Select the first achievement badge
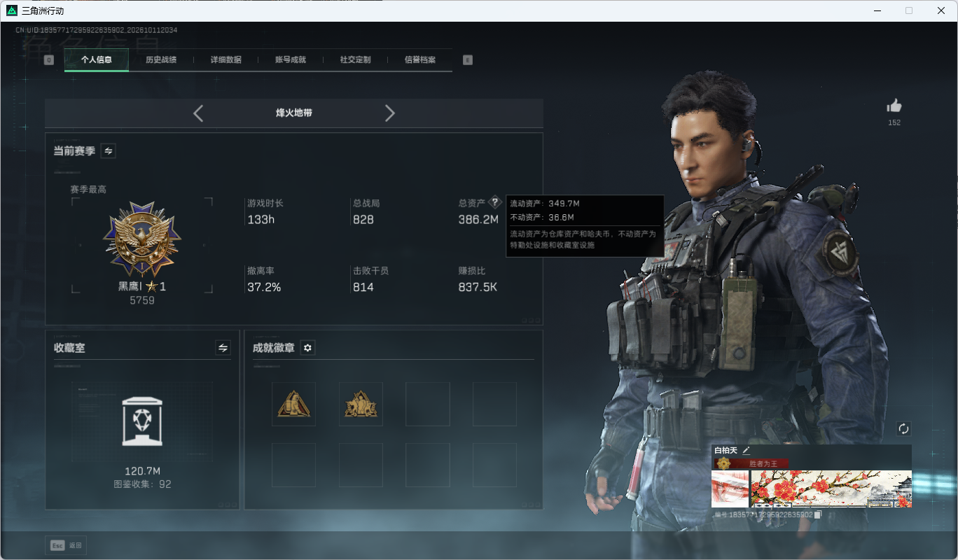This screenshot has width=958, height=560. click(x=293, y=404)
